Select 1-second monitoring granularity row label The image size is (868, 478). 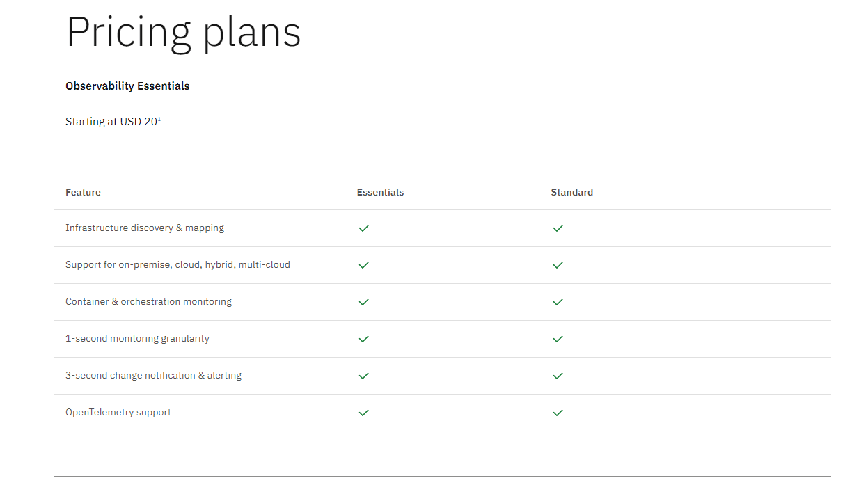pyautogui.click(x=137, y=339)
